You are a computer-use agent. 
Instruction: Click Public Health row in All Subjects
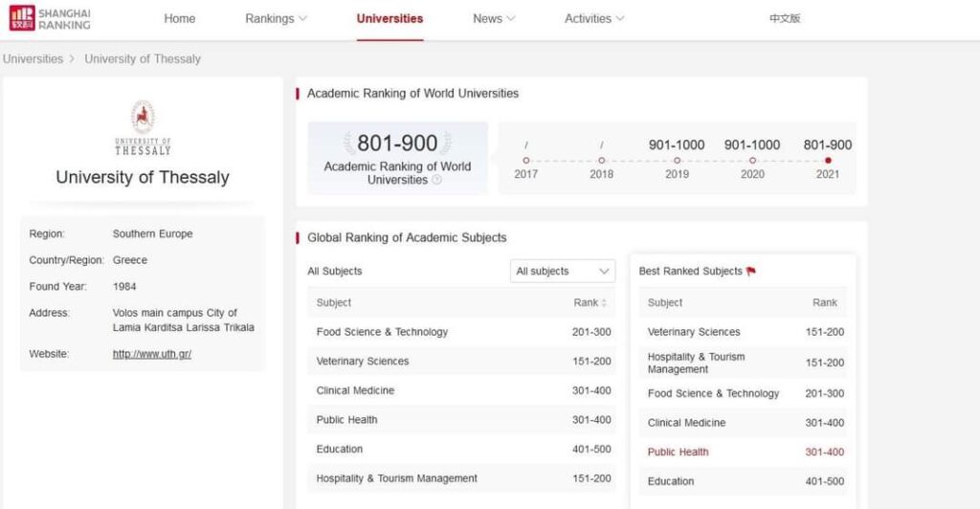[461, 420]
